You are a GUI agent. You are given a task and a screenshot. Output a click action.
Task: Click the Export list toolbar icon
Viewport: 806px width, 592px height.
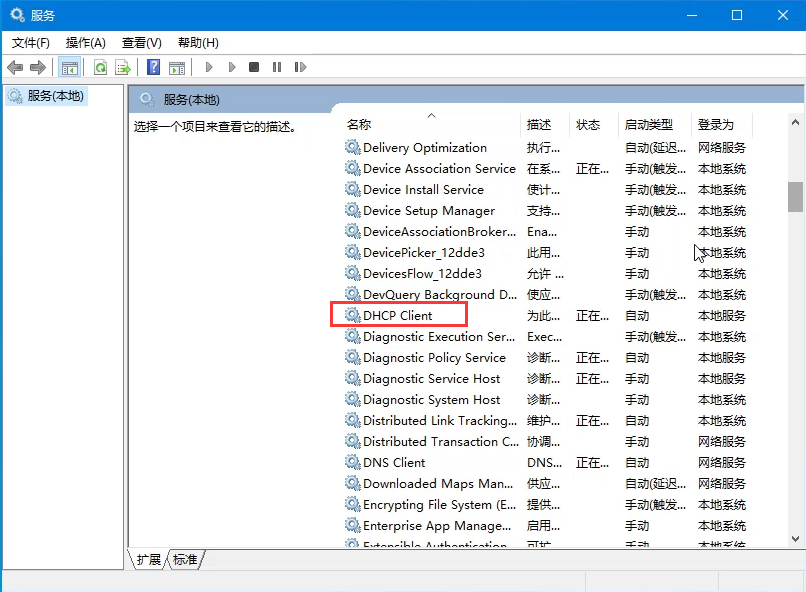[123, 67]
